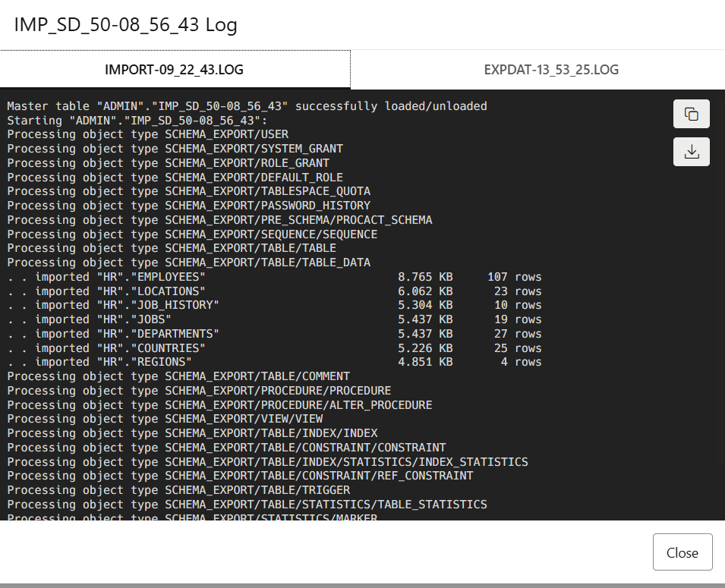Click the SCHEMA_EXPORT/TABLE/TABLE log line
Viewport: 725px width, 588px height.
pyautogui.click(x=172, y=248)
